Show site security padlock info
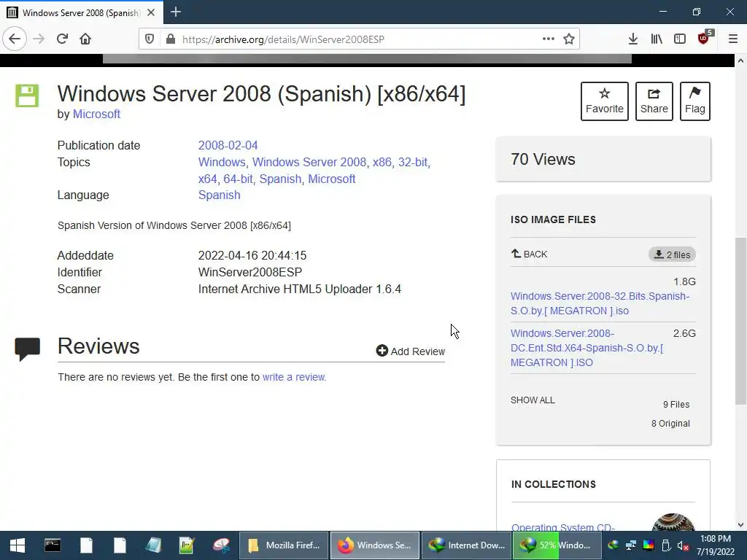The image size is (747, 560). click(x=171, y=39)
